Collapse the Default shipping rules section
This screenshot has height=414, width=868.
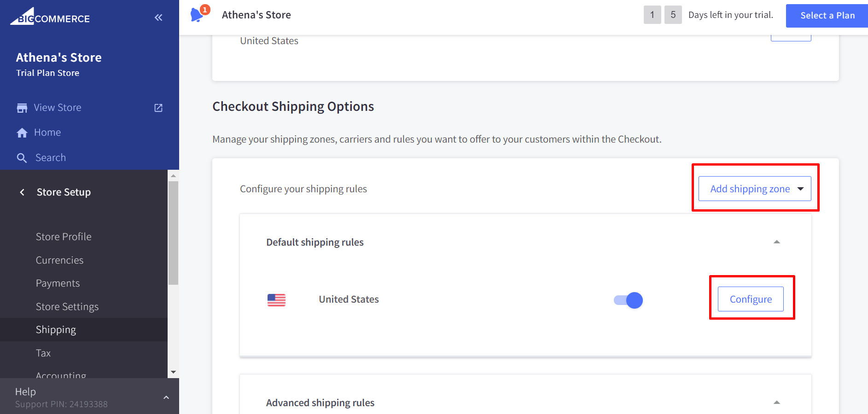coord(776,242)
